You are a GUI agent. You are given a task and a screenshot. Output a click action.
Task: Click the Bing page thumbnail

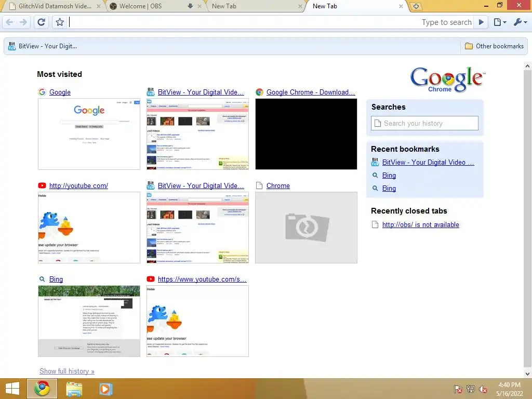point(89,321)
